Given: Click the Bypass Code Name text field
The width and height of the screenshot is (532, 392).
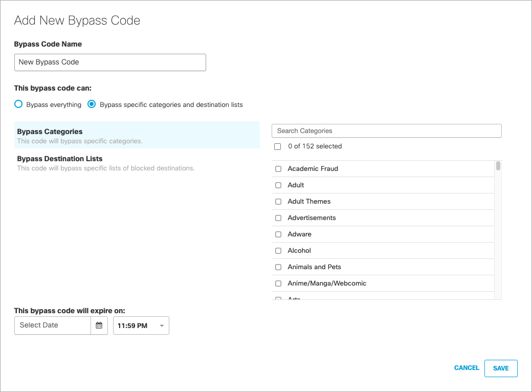Looking at the screenshot, I should pos(110,62).
